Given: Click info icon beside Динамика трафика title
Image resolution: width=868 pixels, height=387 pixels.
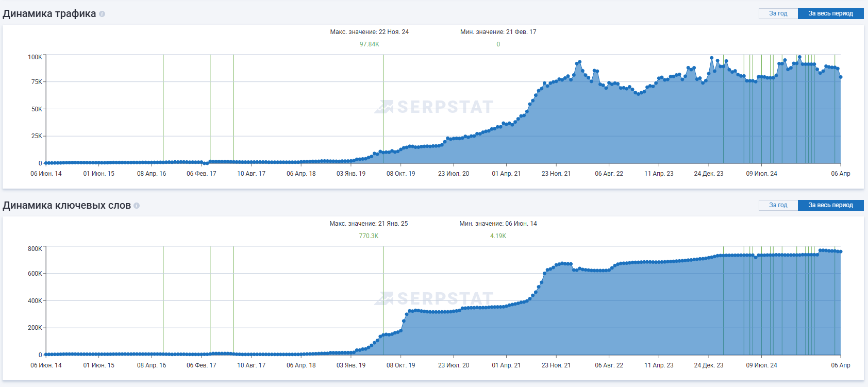Looking at the screenshot, I should [x=102, y=14].
